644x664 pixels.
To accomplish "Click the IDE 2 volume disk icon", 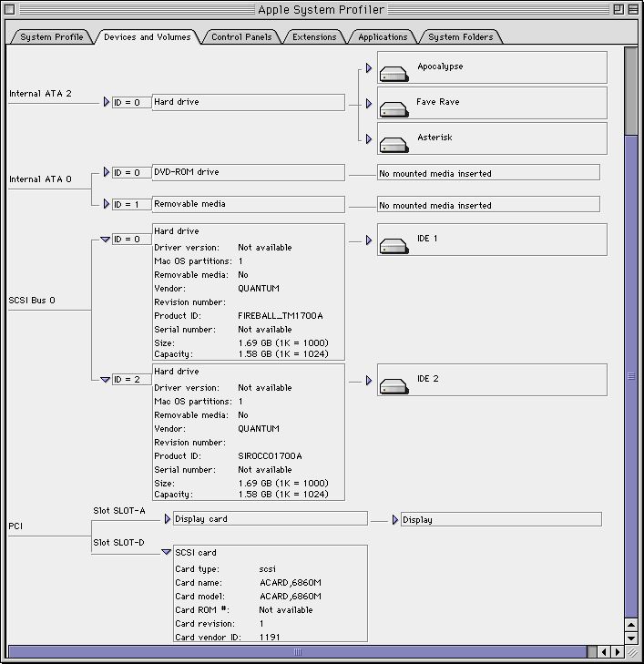I will (394, 385).
